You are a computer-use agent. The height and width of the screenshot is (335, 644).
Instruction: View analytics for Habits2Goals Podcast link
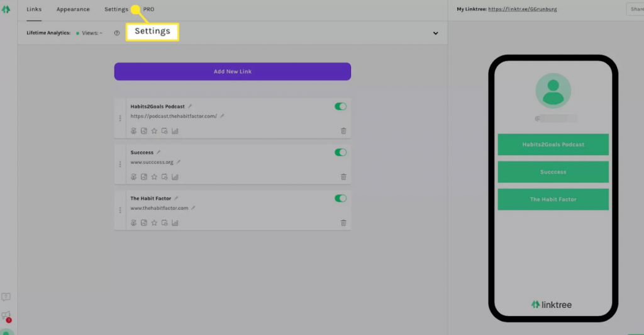point(175,131)
